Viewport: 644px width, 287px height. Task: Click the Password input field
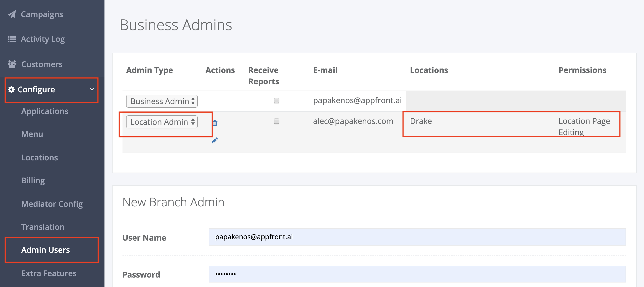pyautogui.click(x=417, y=274)
